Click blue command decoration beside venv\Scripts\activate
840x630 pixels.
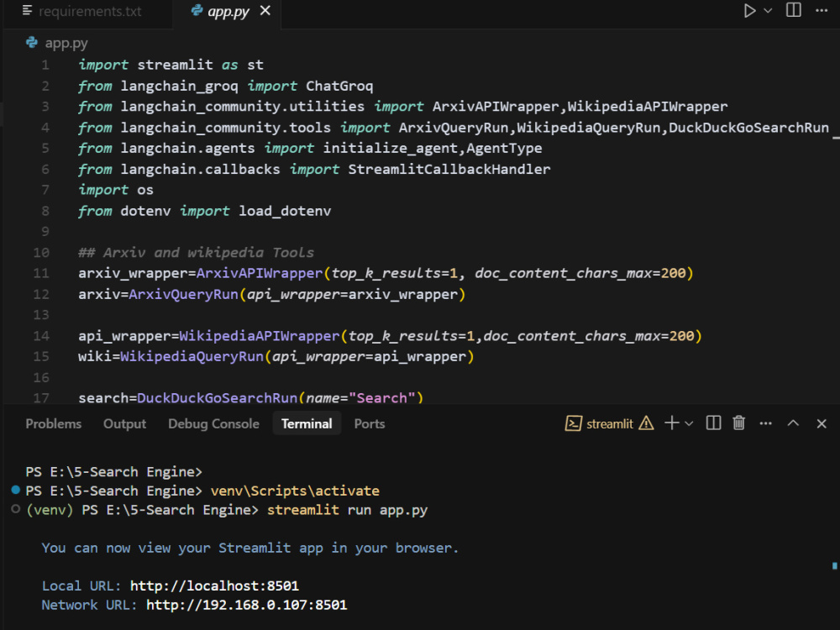click(15, 490)
